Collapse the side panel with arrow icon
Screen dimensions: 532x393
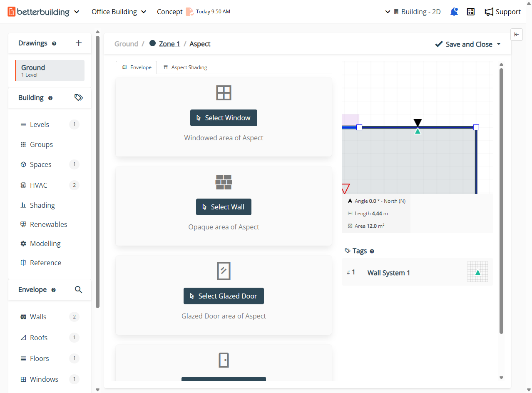(x=516, y=35)
